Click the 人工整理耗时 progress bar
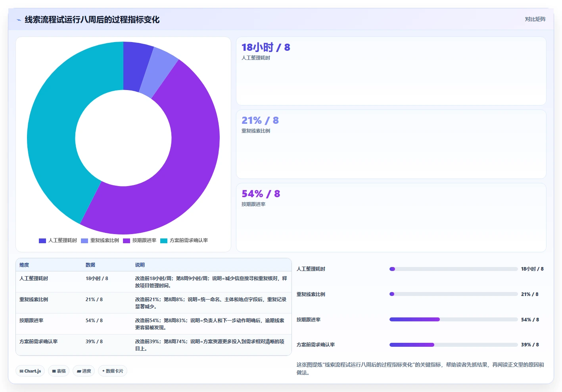 454,269
